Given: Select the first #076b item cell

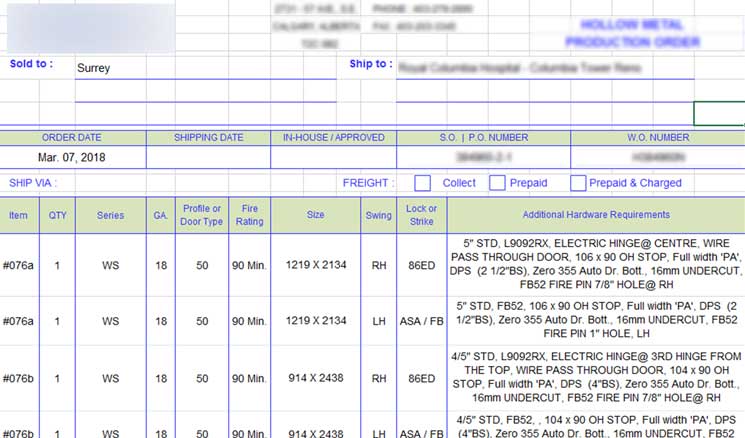Looking at the screenshot, I should pos(19,379).
